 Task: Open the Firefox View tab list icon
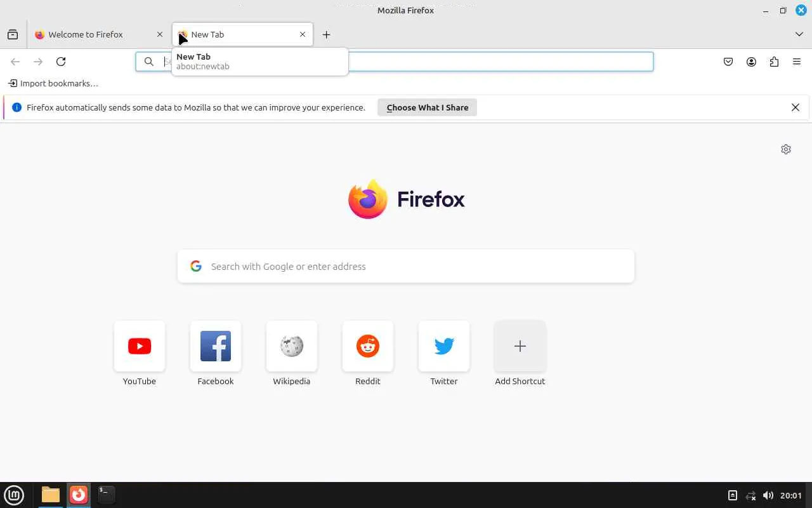[x=13, y=34]
